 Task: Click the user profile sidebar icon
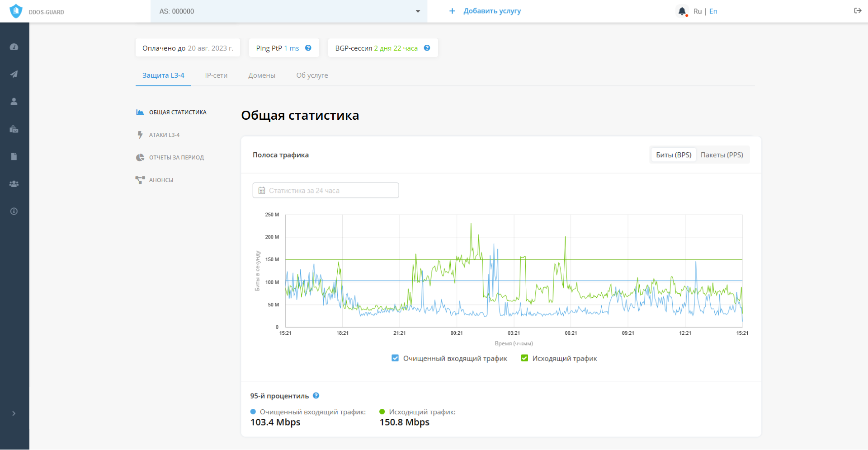pos(14,102)
